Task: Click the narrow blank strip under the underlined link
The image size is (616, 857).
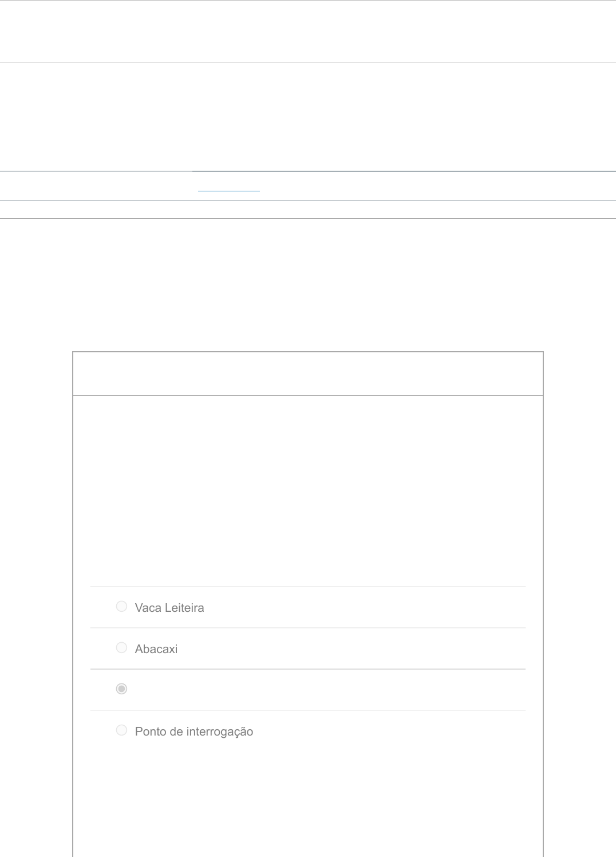Action: pyautogui.click(x=307, y=210)
